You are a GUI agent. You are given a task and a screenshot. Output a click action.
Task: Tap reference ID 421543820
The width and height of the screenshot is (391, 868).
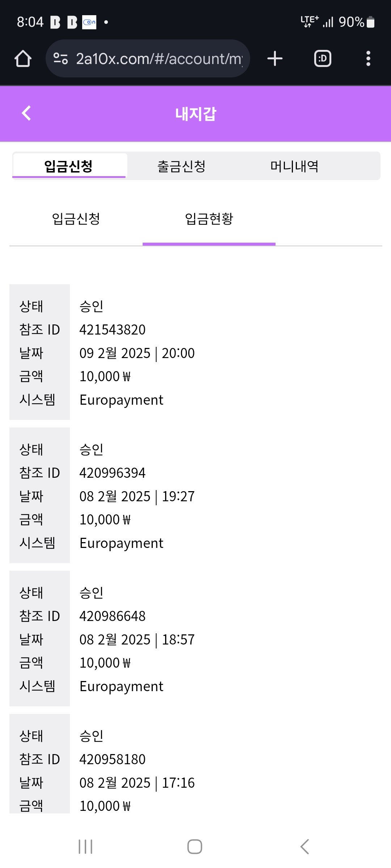point(113,330)
